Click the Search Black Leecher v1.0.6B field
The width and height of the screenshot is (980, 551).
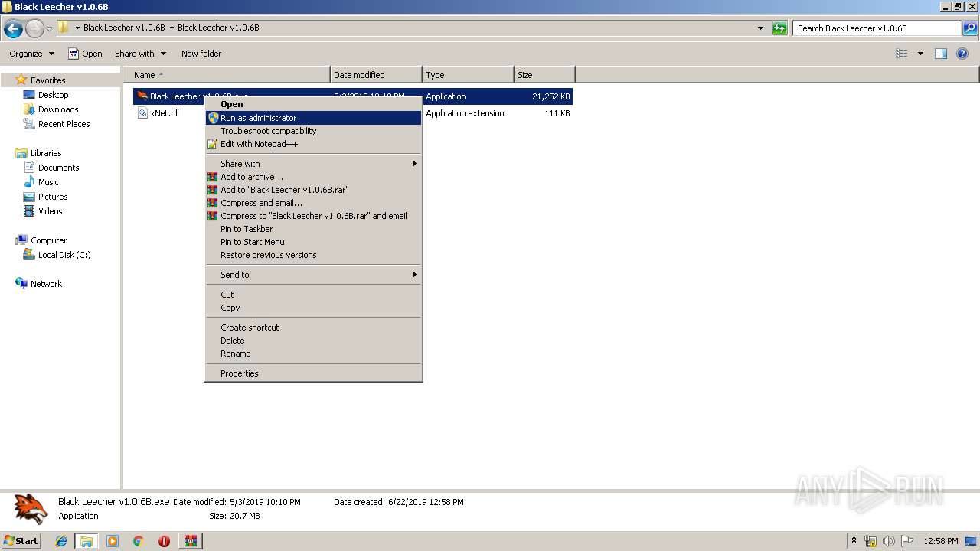[x=877, y=28]
